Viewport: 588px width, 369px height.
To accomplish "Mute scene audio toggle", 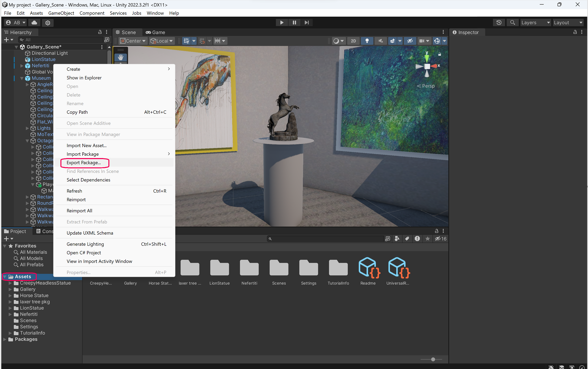I will point(380,41).
